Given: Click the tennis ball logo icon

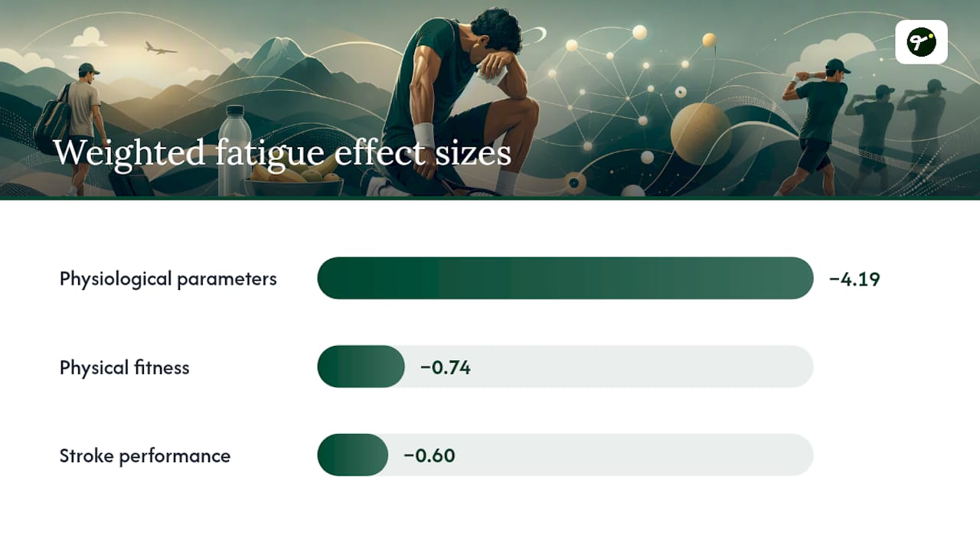Looking at the screenshot, I should [x=921, y=42].
